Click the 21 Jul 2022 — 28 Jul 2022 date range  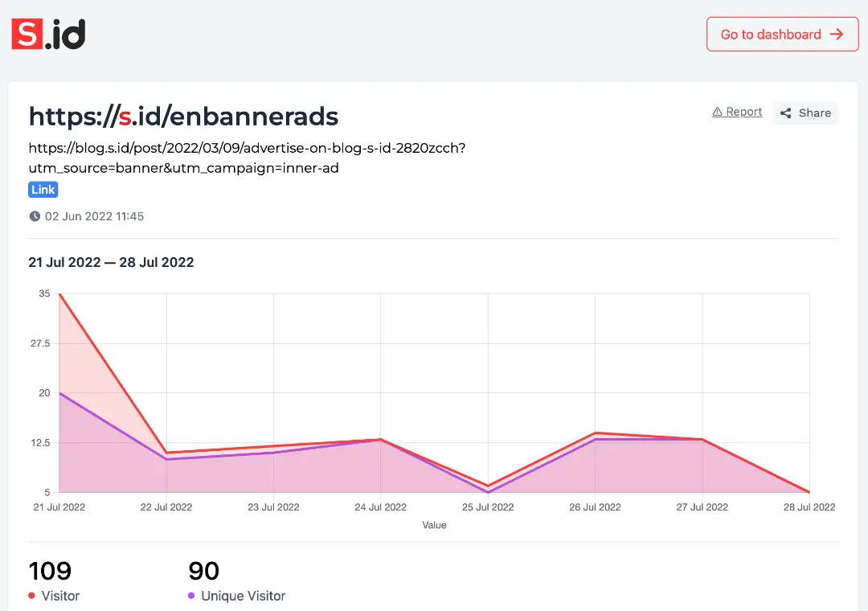coord(111,262)
